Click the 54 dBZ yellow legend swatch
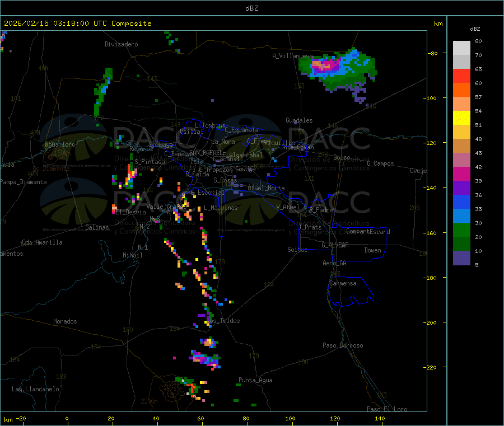 461,118
